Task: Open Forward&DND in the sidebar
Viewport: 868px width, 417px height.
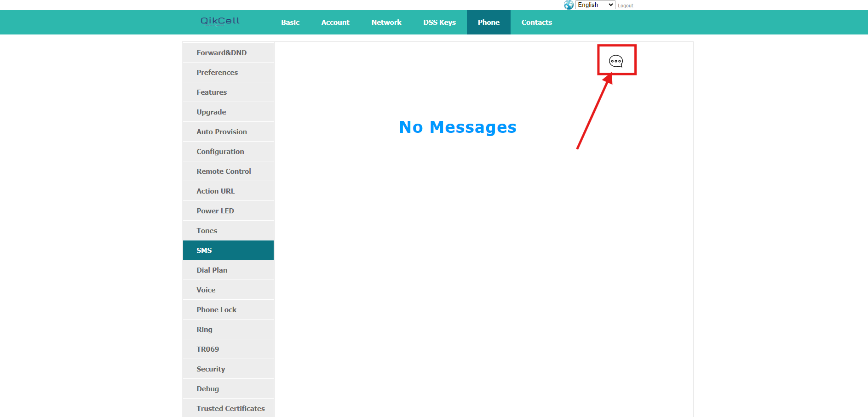Action: (x=228, y=52)
